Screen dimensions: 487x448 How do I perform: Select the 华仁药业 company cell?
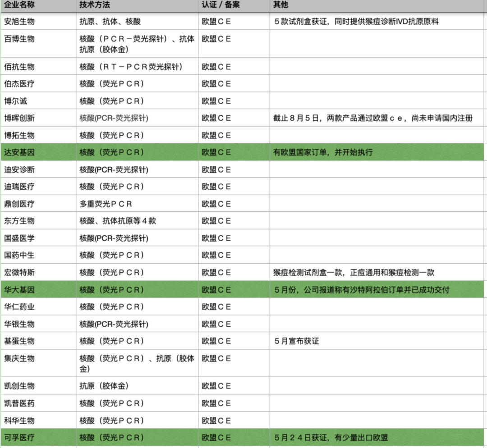tap(38, 307)
